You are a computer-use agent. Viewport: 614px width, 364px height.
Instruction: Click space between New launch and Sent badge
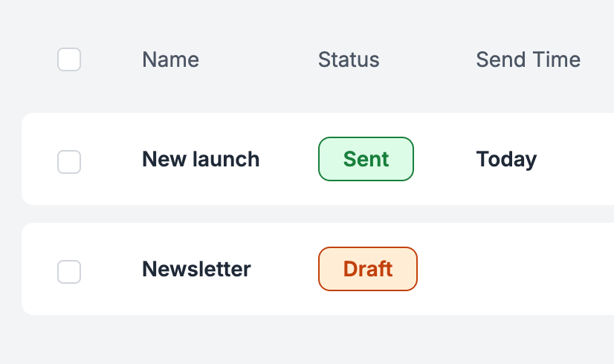(289, 159)
